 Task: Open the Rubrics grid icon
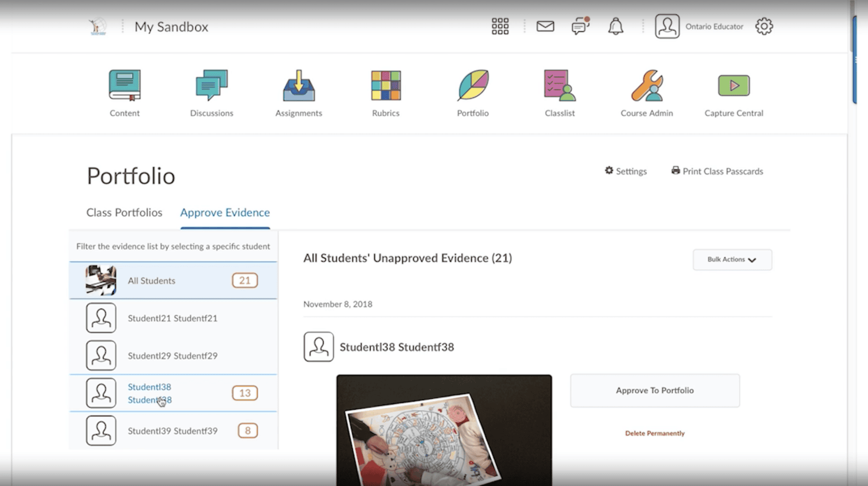[386, 85]
